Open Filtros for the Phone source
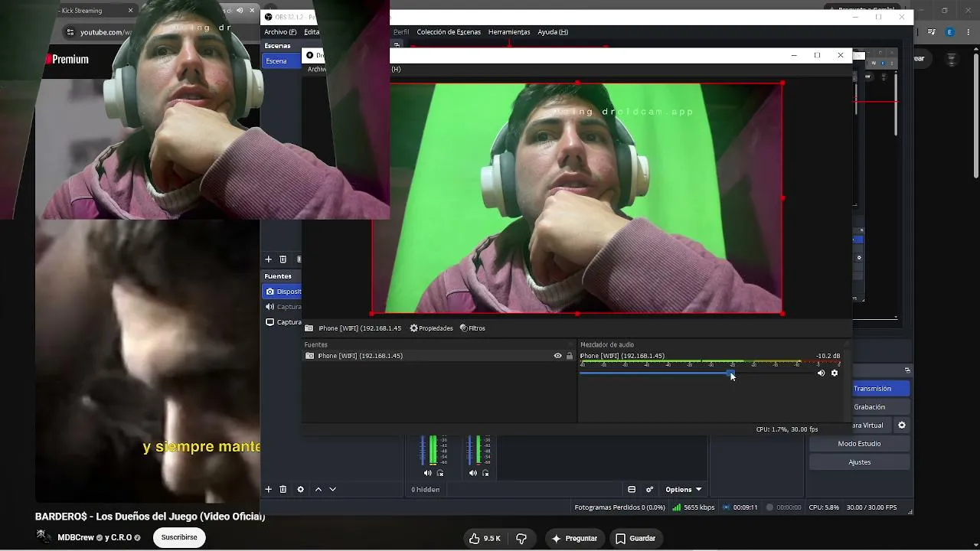980x551 pixels. (x=472, y=328)
